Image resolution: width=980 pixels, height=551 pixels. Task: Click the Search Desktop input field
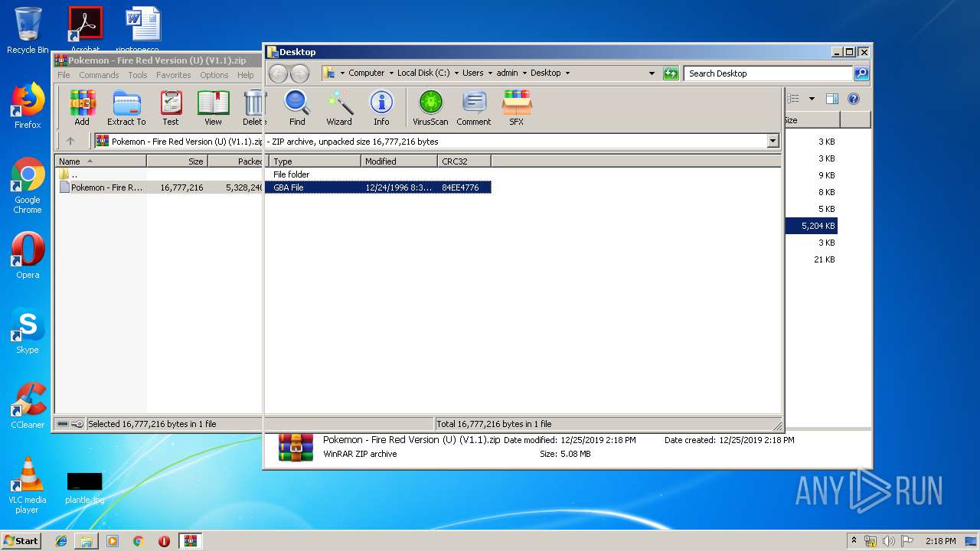[768, 73]
